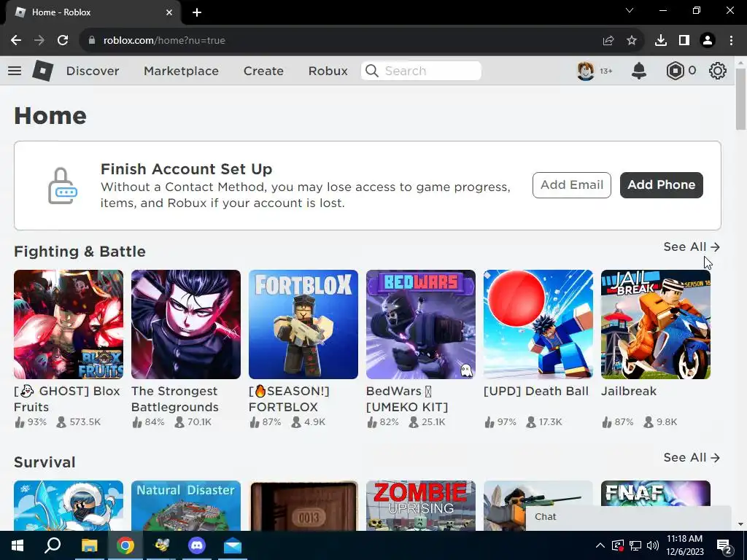Select the Home - Roblox browser tab
747x560 pixels.
tap(93, 12)
